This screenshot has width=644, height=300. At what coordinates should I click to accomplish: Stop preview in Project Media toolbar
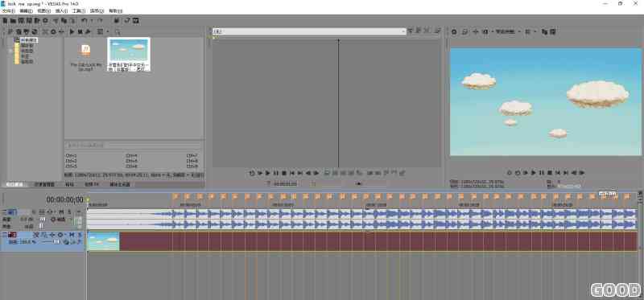80,31
